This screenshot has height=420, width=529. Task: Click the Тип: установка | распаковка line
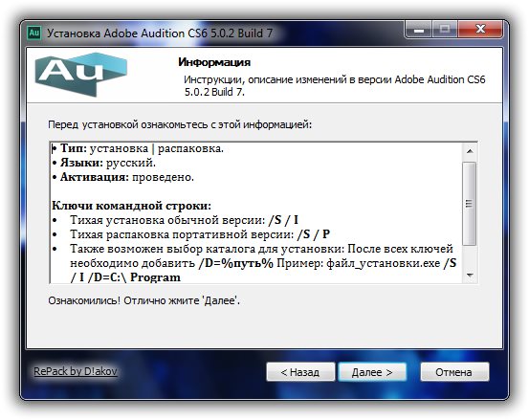pyautogui.click(x=138, y=149)
